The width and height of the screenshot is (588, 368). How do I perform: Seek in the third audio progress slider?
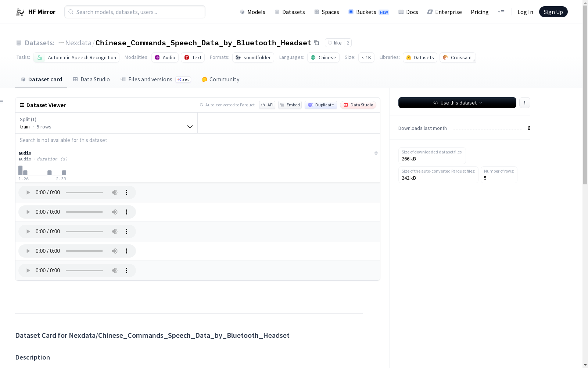pos(84,231)
